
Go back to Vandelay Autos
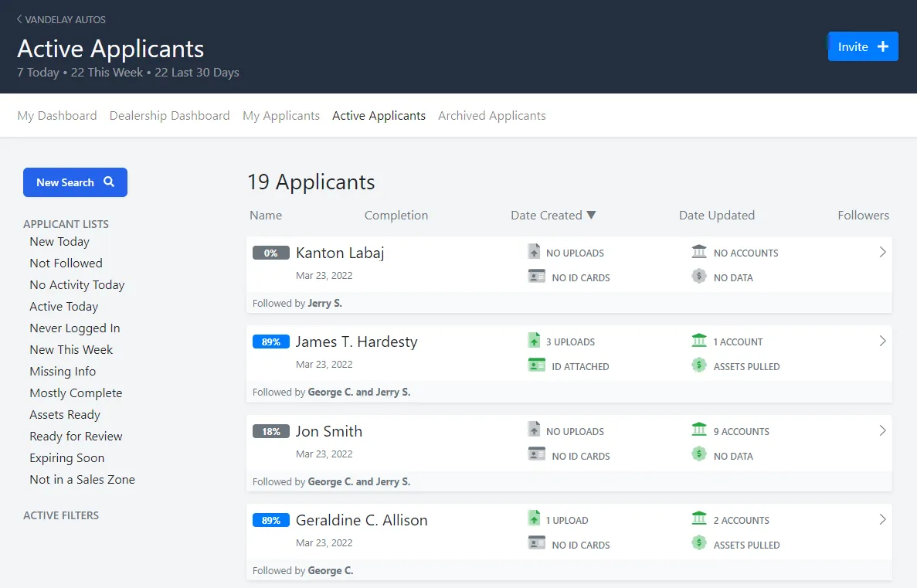point(61,19)
